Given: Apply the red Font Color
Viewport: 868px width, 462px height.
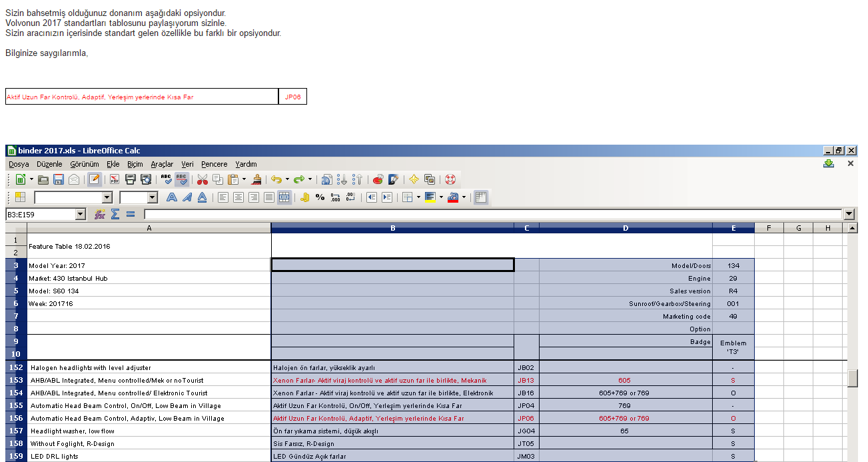Looking at the screenshot, I should (x=453, y=197).
